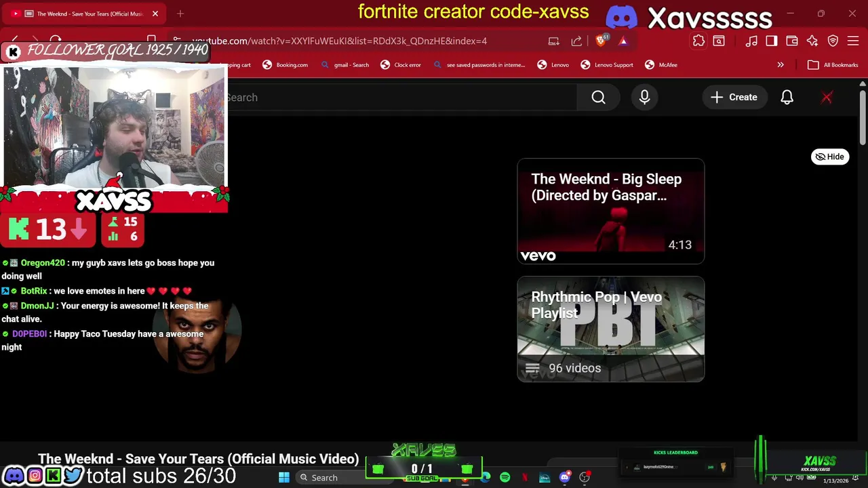868x488 pixels.
Task: Click the vevo logo on Big Sleep card
Action: [538, 256]
